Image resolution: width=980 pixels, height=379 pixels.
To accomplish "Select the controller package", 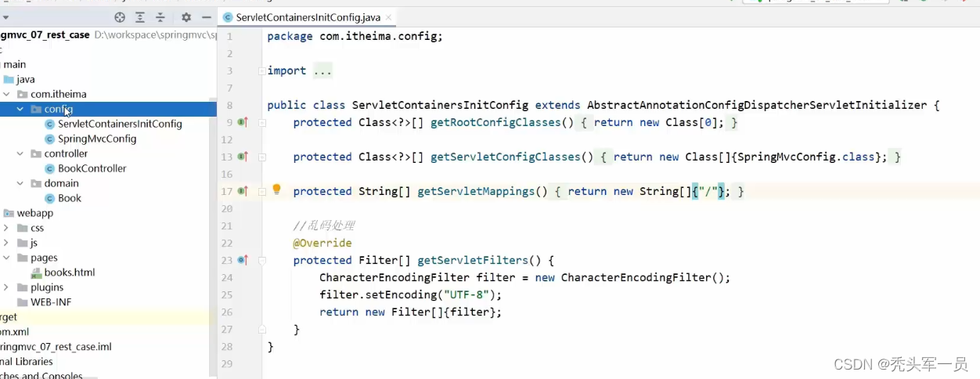I will [67, 153].
